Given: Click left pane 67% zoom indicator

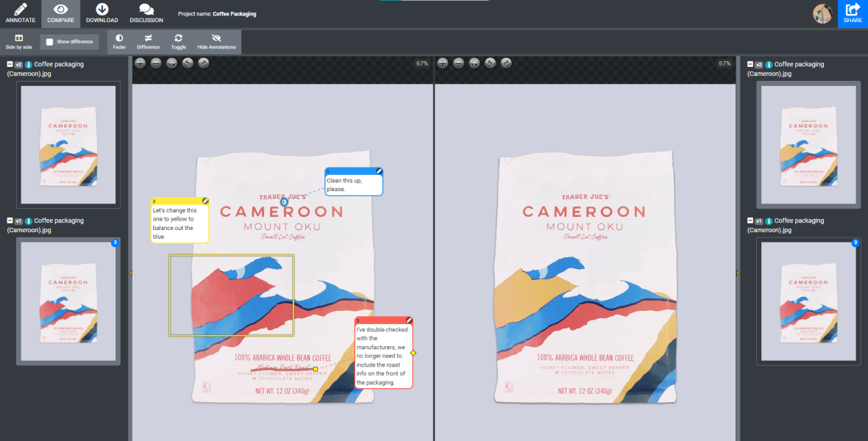Looking at the screenshot, I should coord(421,64).
